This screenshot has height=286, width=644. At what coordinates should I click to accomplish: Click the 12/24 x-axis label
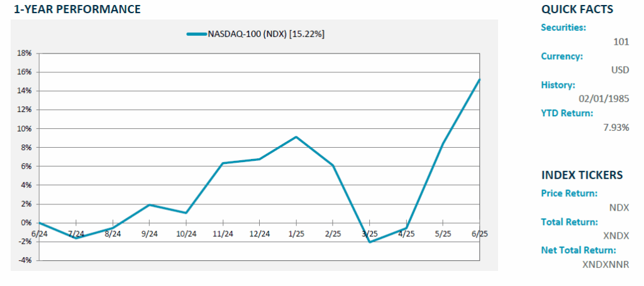[260, 234]
